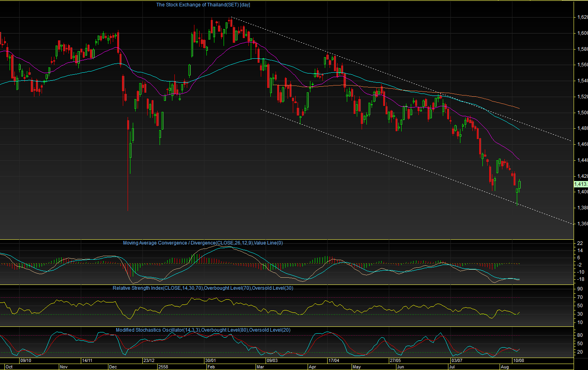
Task: Click the 1,480 price axis label
Action: [x=582, y=128]
